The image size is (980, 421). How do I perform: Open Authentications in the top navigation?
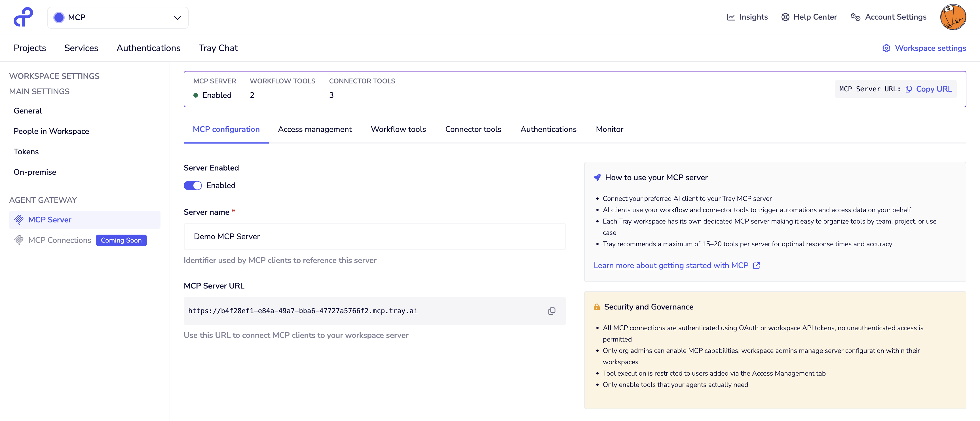[x=148, y=48]
